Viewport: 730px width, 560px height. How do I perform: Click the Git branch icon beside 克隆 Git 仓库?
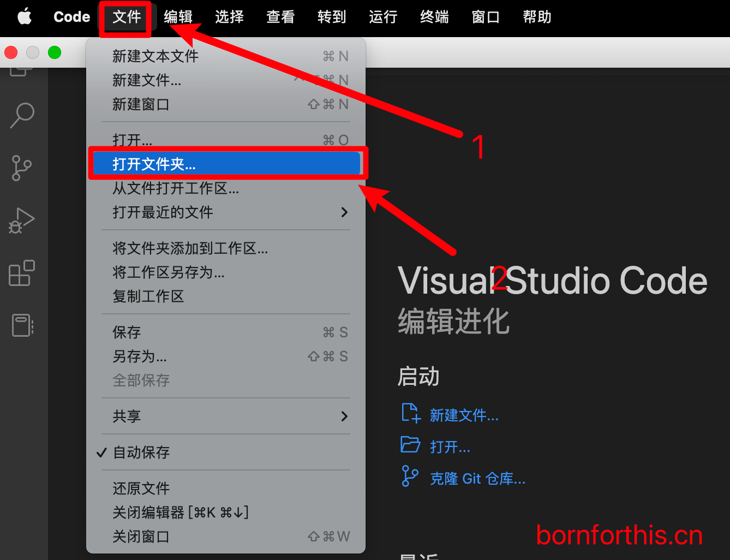410,476
